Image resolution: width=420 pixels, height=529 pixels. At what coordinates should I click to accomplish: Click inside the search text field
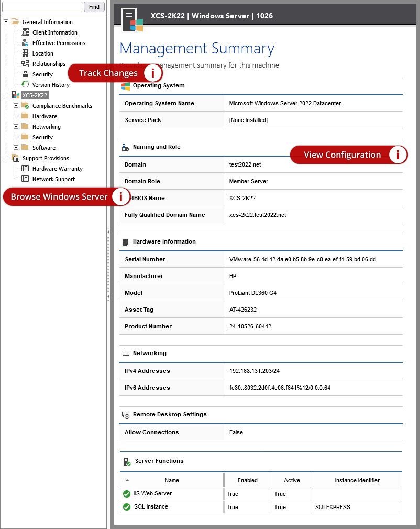click(x=42, y=7)
